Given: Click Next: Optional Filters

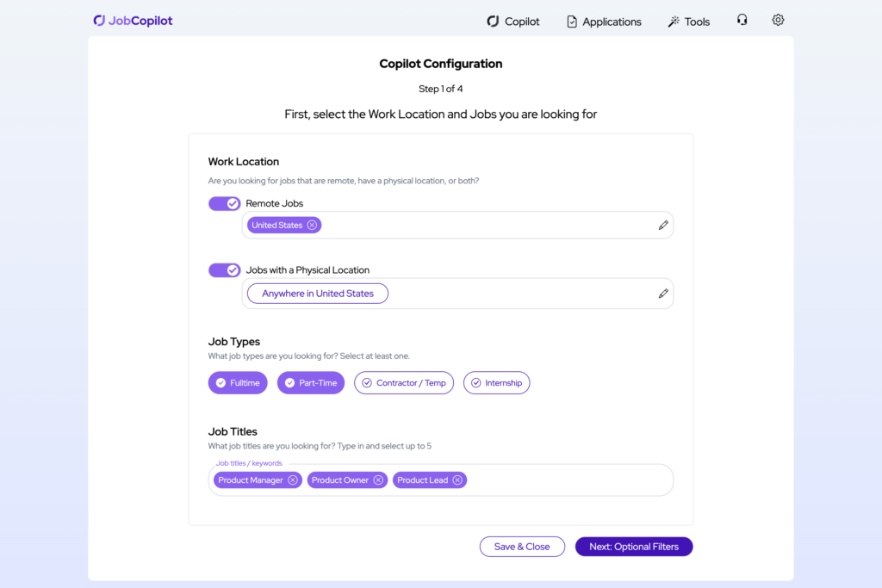Looking at the screenshot, I should [633, 546].
